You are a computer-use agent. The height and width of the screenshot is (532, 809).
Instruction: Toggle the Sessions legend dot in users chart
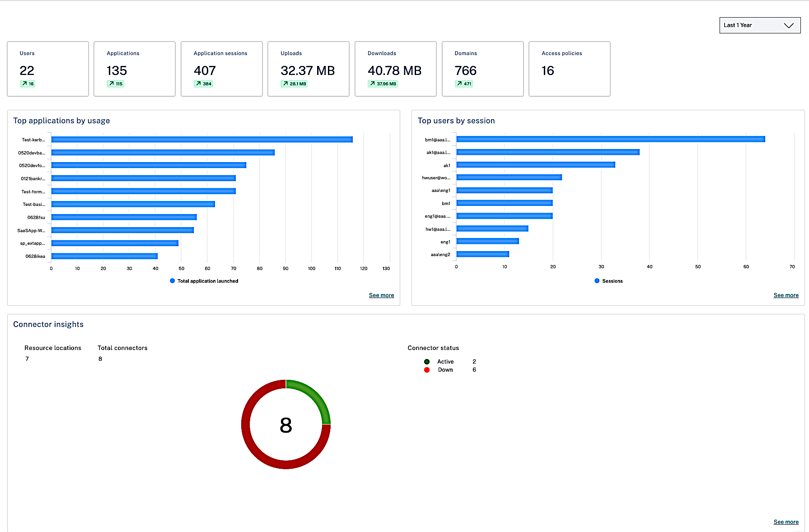pyautogui.click(x=597, y=281)
